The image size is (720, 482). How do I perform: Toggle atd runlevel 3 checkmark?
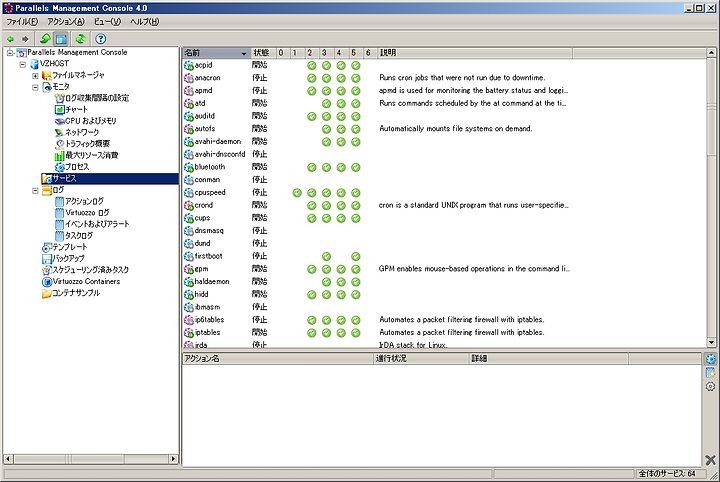point(326,103)
